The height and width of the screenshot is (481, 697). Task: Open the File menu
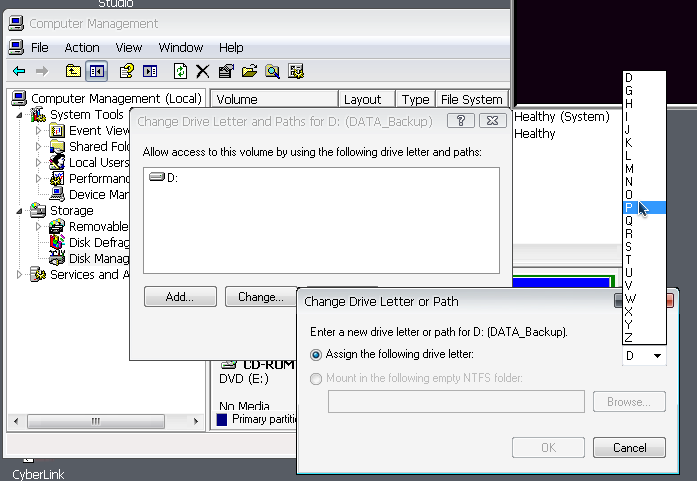pos(39,48)
